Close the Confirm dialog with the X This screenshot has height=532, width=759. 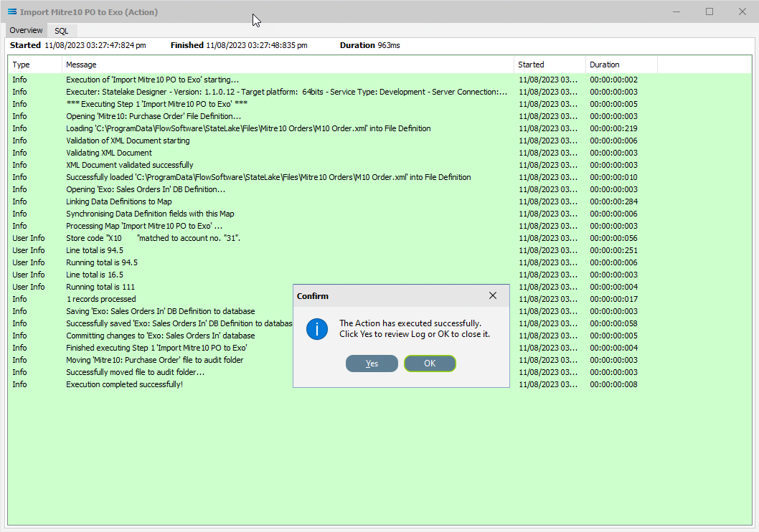493,295
